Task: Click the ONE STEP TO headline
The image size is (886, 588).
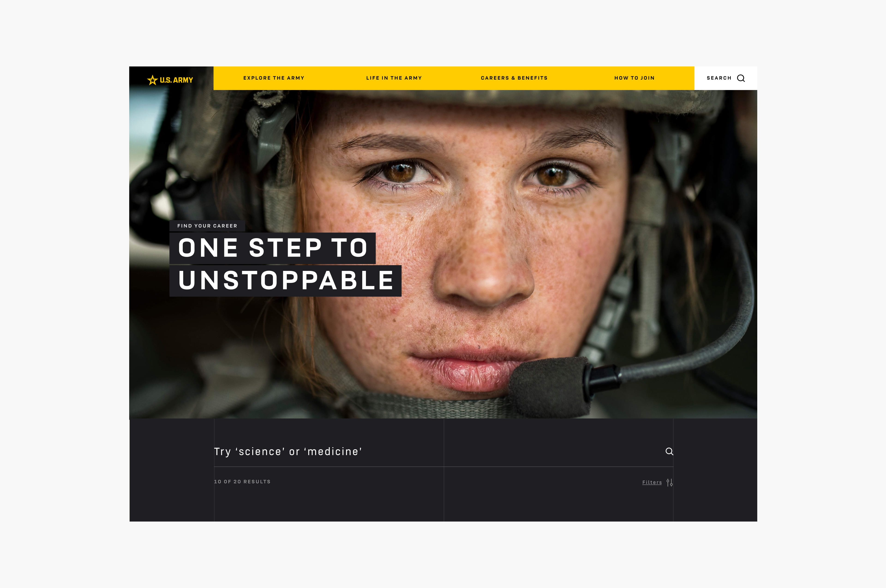Action: [x=272, y=248]
